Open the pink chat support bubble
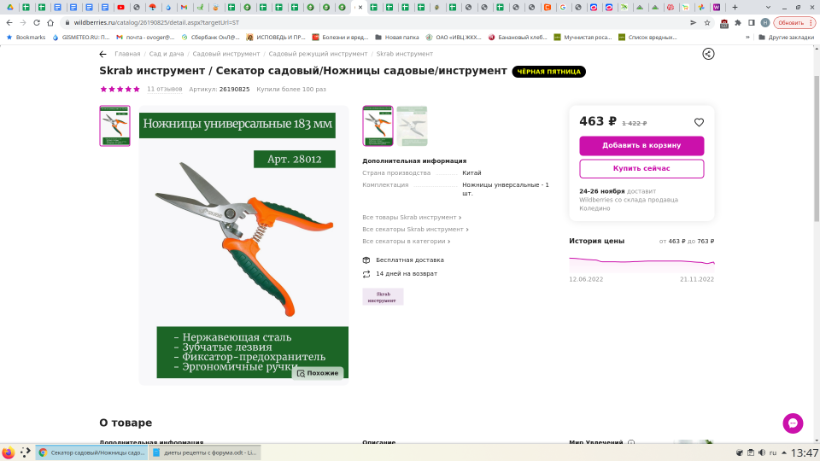Screen dimensions: 820x461 coord(793,423)
